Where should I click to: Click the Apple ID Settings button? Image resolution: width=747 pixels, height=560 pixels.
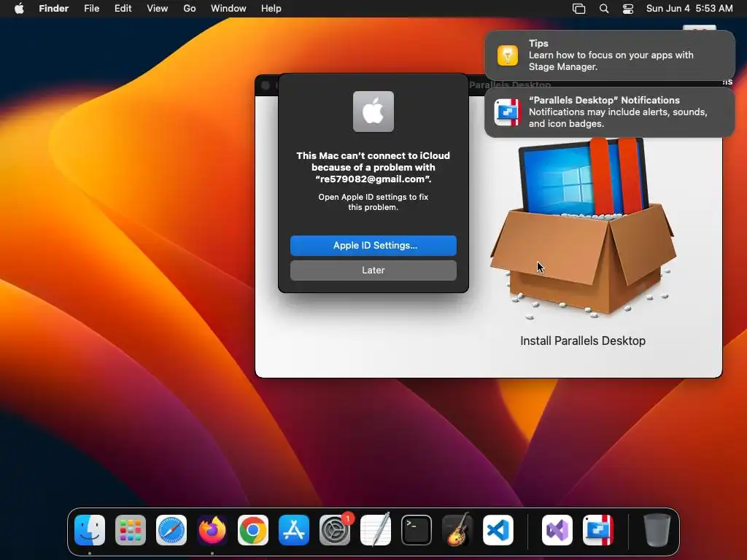(x=373, y=245)
